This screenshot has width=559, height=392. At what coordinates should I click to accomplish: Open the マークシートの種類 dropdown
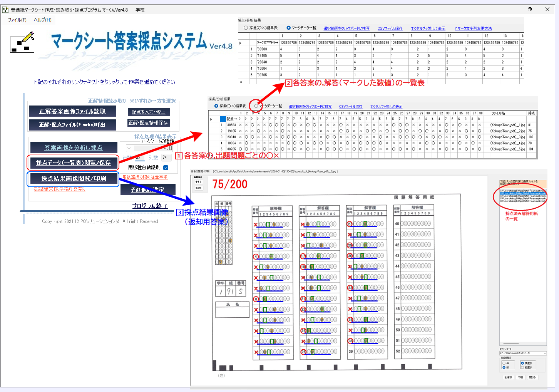(x=129, y=148)
